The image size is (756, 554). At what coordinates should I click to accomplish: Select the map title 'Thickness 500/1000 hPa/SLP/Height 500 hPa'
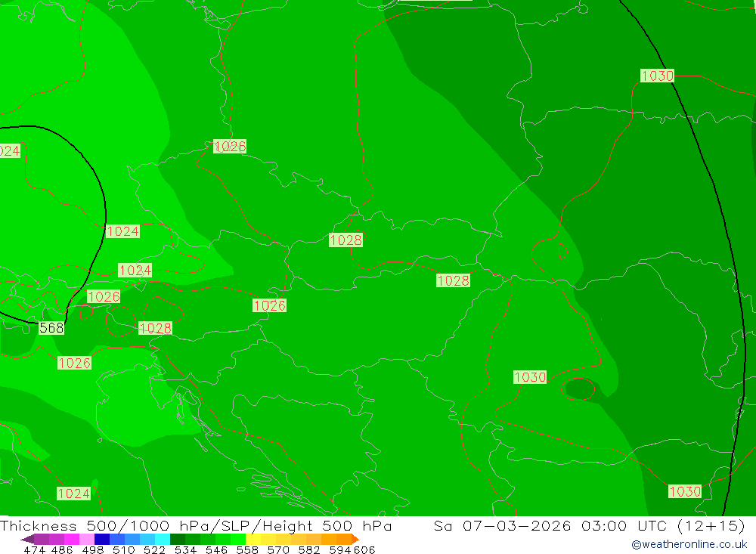[196, 525]
